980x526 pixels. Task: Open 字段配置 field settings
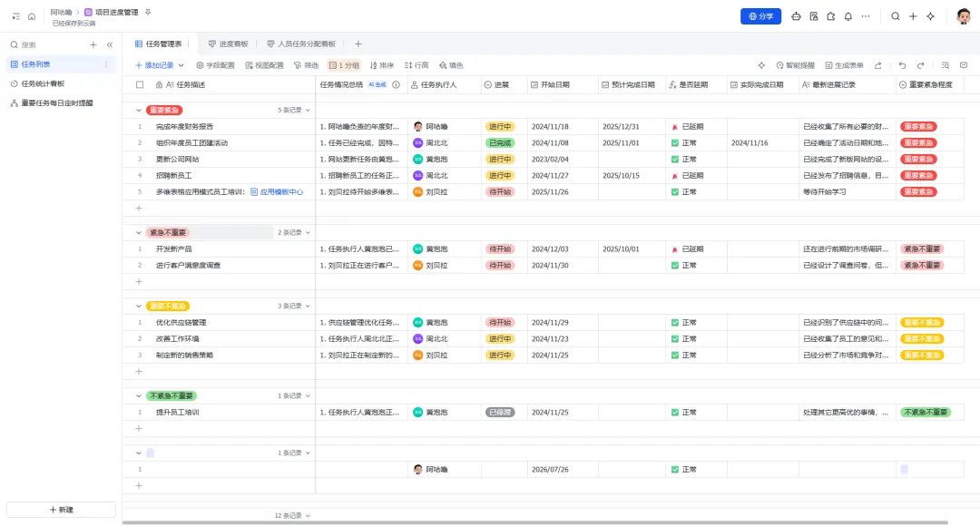pos(216,65)
